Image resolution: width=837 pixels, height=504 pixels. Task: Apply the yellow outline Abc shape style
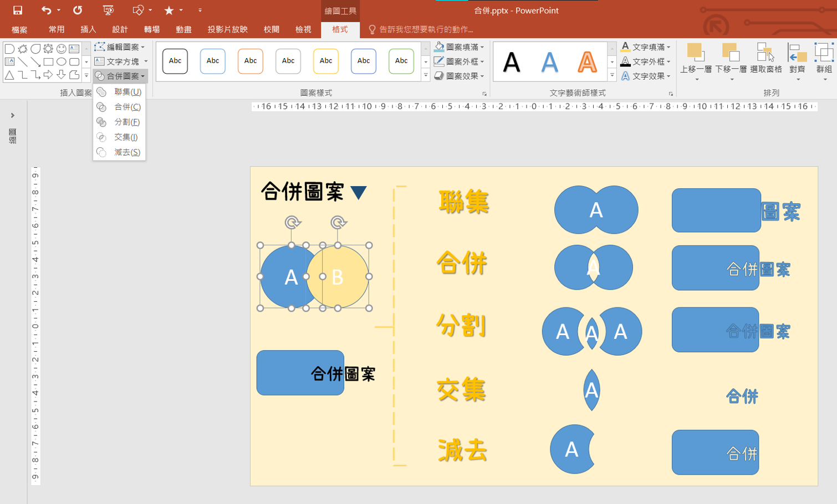pyautogui.click(x=326, y=61)
